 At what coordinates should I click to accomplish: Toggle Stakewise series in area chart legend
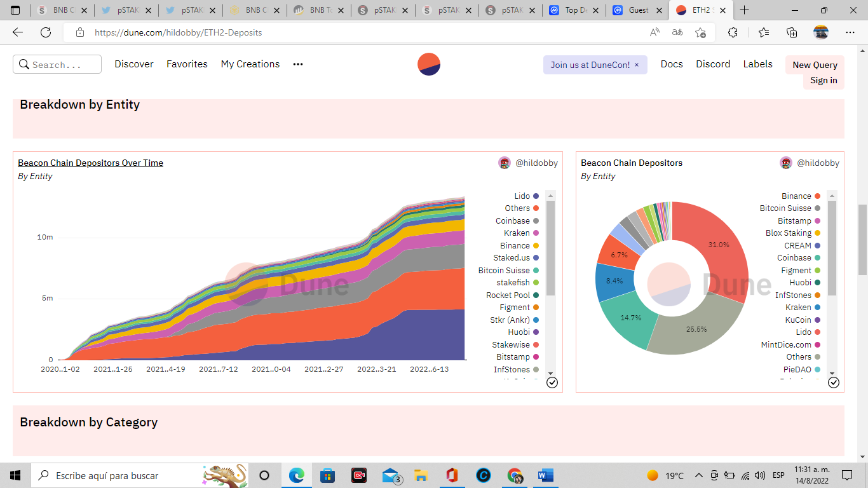(x=516, y=344)
